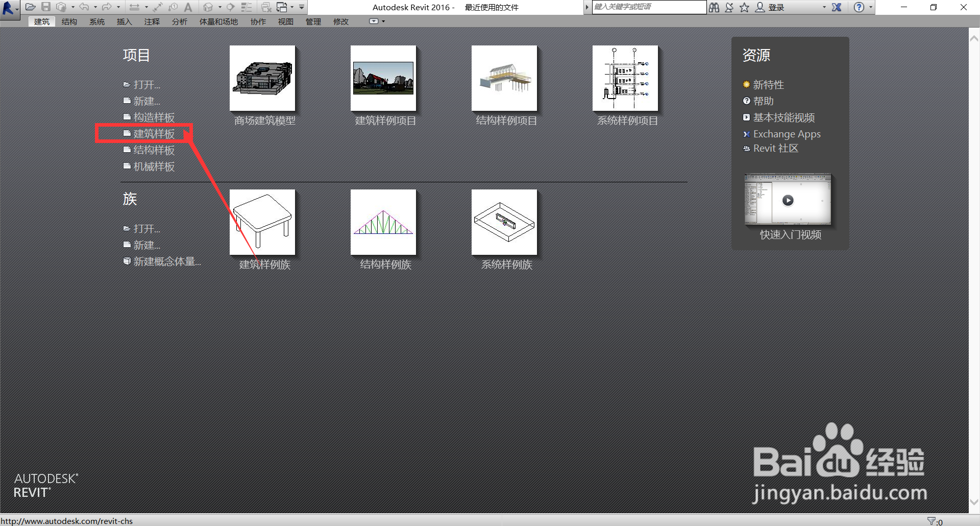Image resolution: width=980 pixels, height=526 pixels.
Task: Click the Help question mark icon
Action: tap(859, 7)
